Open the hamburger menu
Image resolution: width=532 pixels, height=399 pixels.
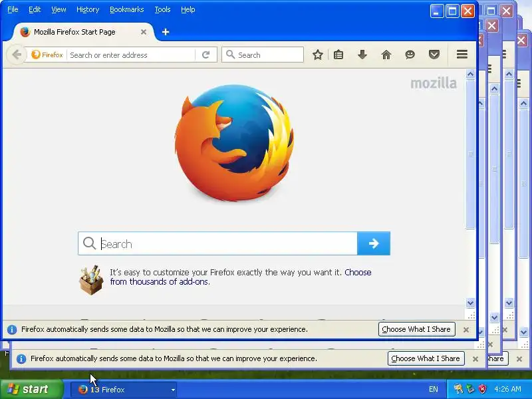pos(462,55)
